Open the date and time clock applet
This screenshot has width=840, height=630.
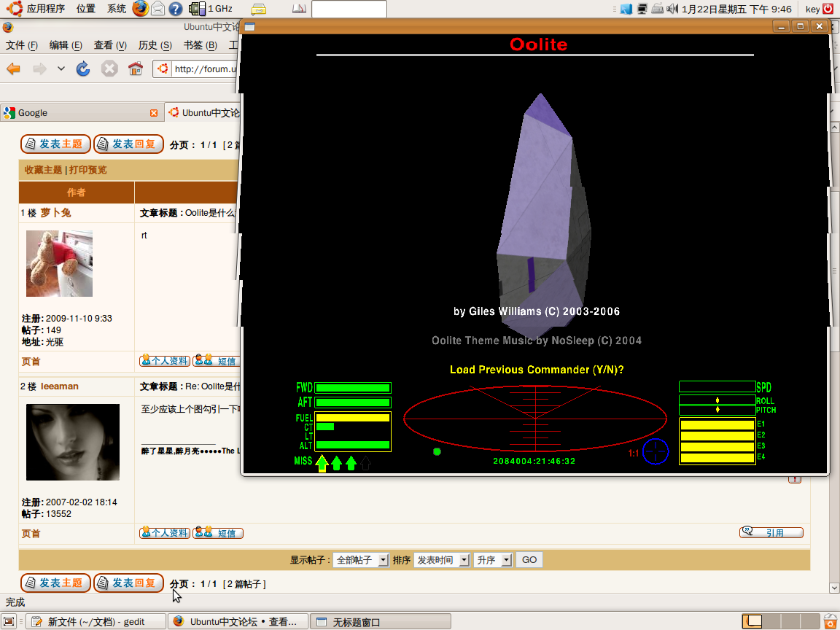coord(736,9)
